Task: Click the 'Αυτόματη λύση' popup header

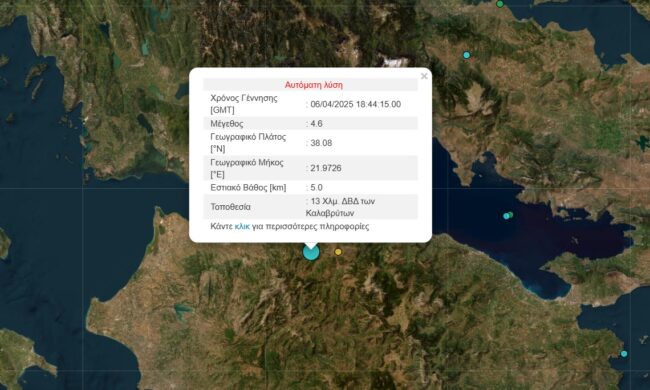Action: [313, 85]
